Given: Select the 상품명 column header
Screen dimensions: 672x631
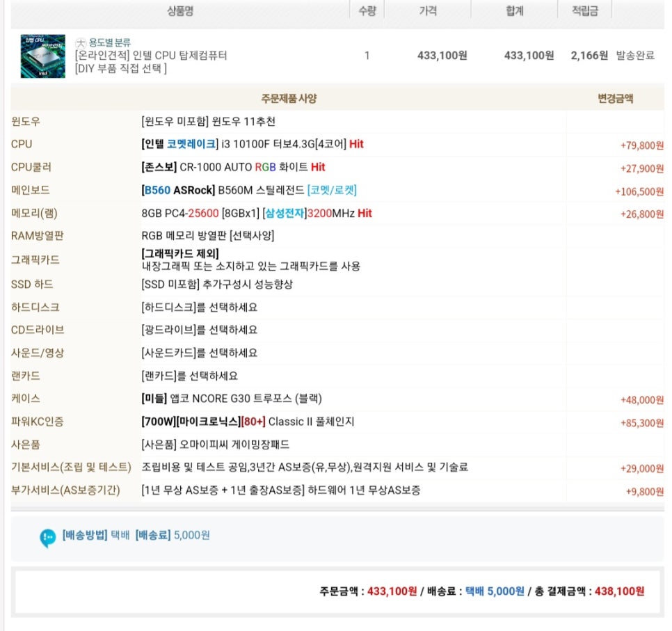Looking at the screenshot, I should tap(180, 10).
